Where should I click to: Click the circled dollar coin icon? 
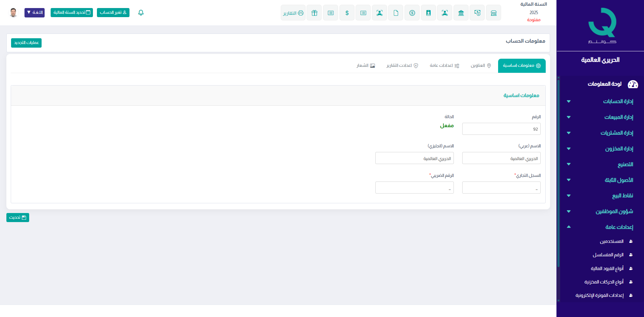412,13
